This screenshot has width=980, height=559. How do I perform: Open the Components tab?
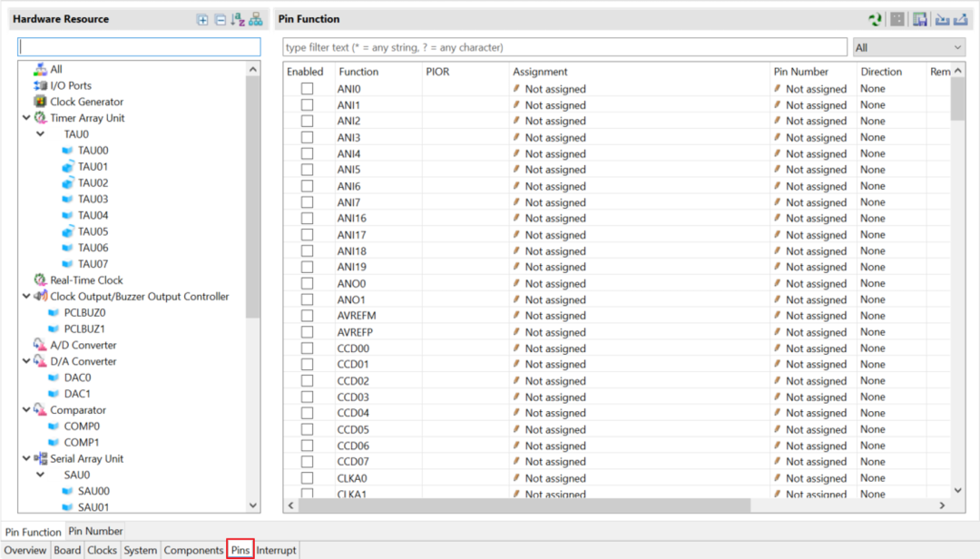pos(193,550)
